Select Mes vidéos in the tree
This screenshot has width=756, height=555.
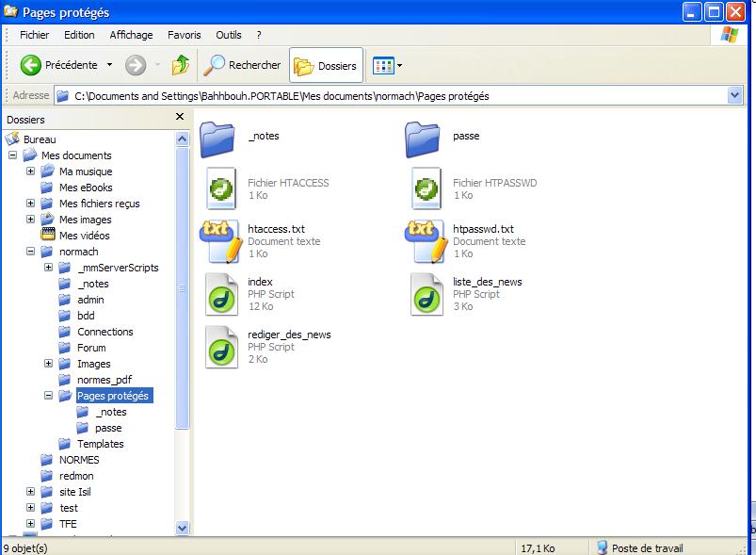(85, 236)
